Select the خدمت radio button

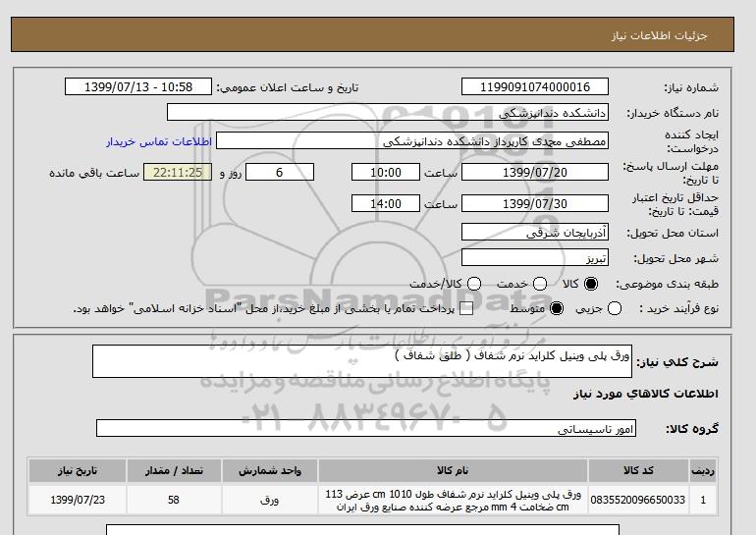point(540,284)
